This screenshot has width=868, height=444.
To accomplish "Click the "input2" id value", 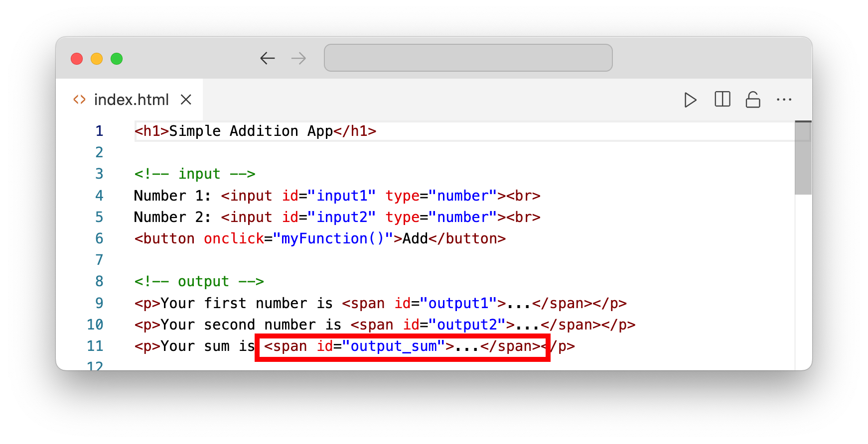I will coord(342,217).
